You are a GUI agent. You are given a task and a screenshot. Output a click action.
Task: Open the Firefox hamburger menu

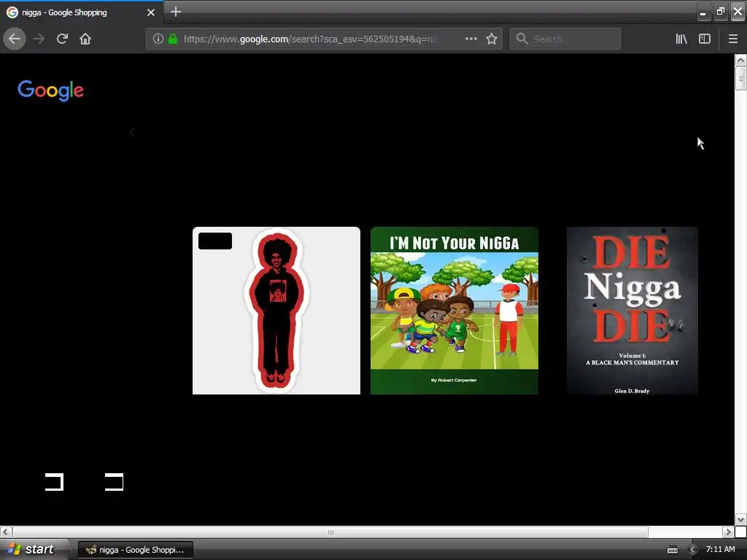(732, 39)
